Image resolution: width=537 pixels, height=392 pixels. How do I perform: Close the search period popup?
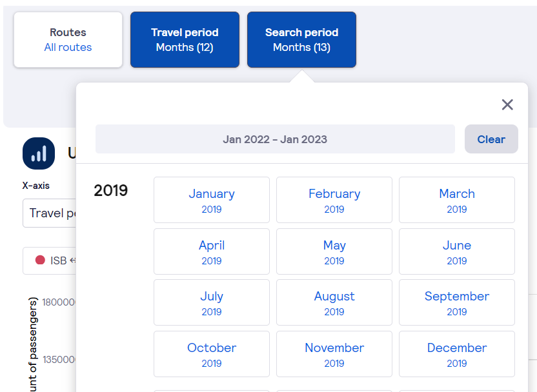click(507, 104)
